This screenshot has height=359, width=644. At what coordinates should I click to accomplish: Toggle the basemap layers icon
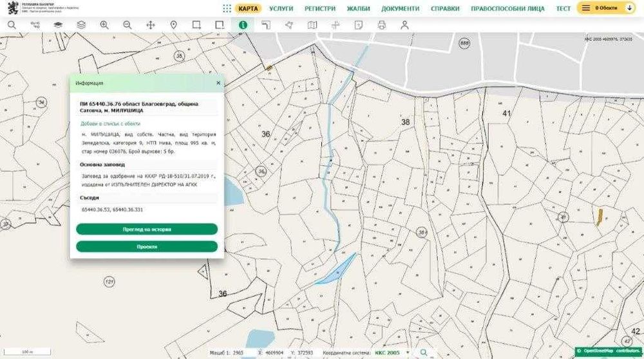click(58, 25)
